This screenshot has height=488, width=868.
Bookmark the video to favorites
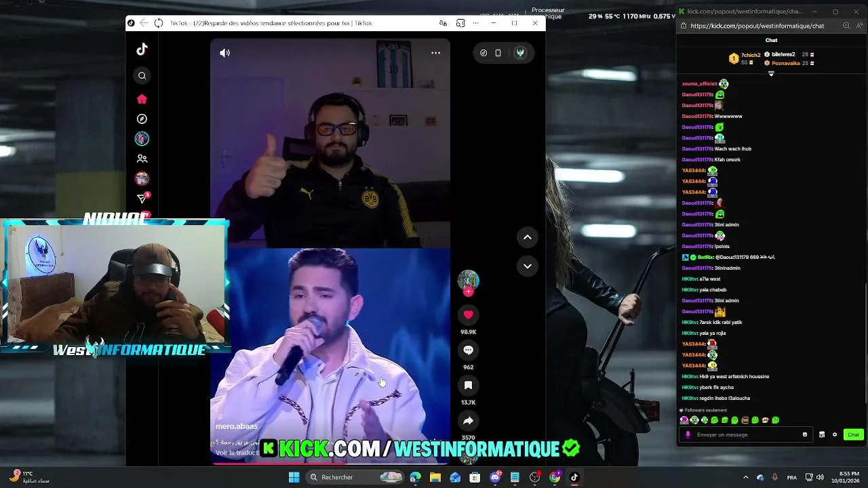point(468,385)
